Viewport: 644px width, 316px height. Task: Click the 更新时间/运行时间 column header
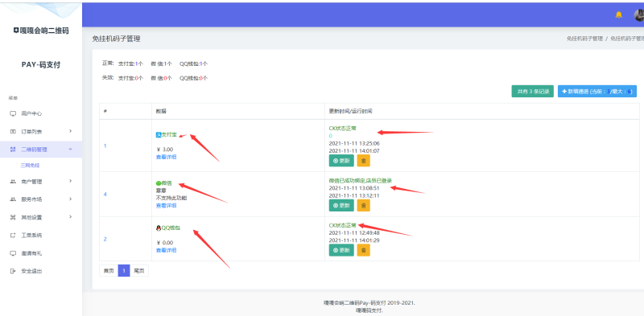[351, 111]
